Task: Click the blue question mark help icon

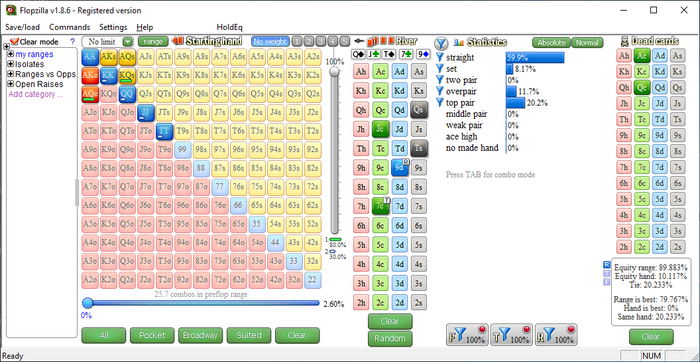Action: (73, 42)
